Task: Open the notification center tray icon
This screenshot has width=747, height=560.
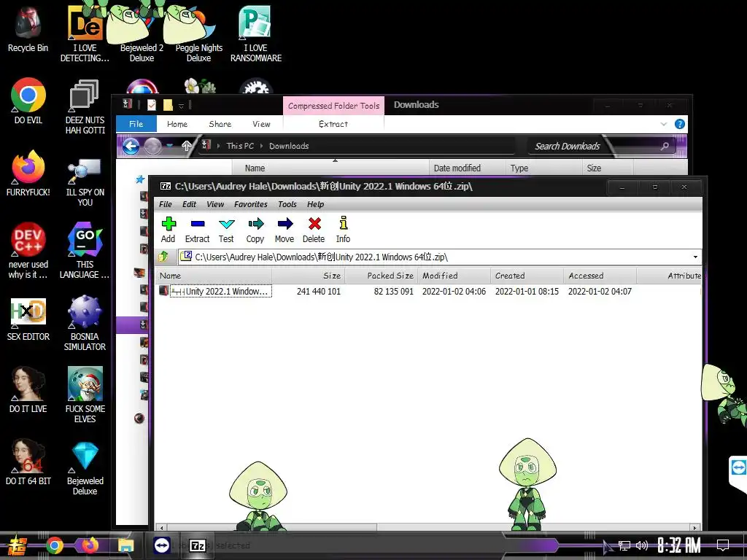Action: [723, 545]
